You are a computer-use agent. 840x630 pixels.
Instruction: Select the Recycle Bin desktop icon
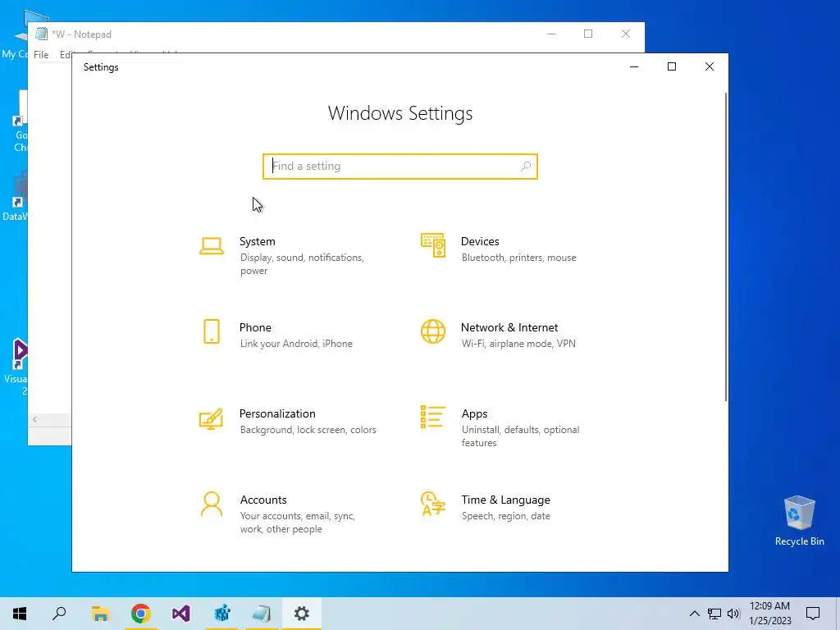[x=799, y=520]
